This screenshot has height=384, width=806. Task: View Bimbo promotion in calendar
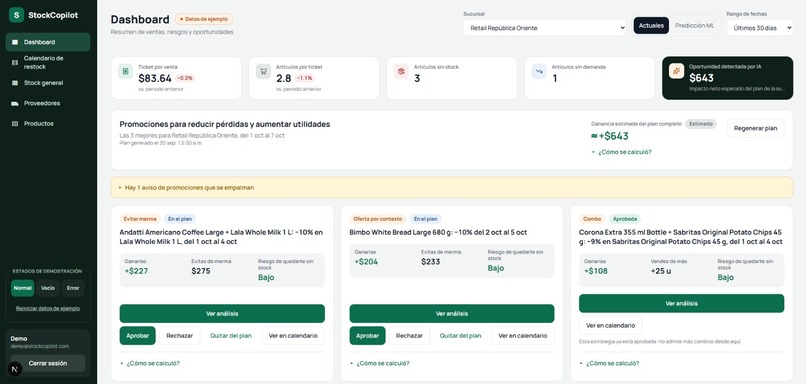click(523, 336)
